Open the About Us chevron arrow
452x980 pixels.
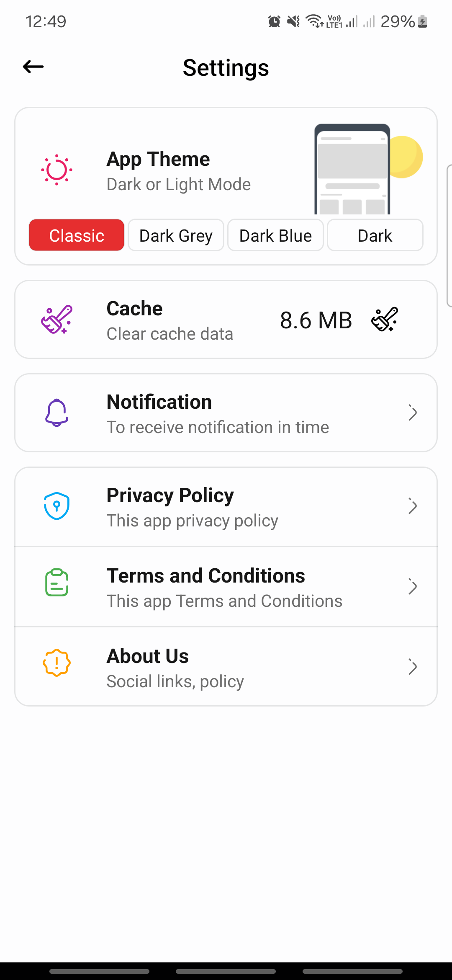tap(413, 667)
